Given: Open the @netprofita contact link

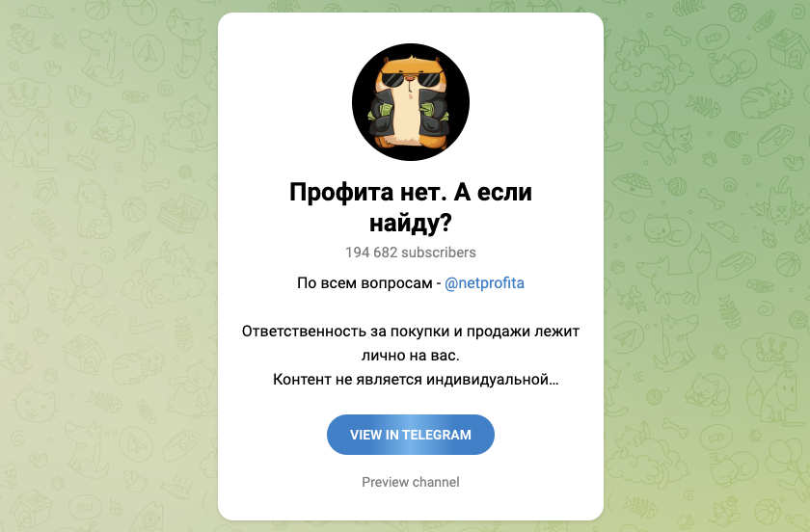Looking at the screenshot, I should (x=484, y=283).
